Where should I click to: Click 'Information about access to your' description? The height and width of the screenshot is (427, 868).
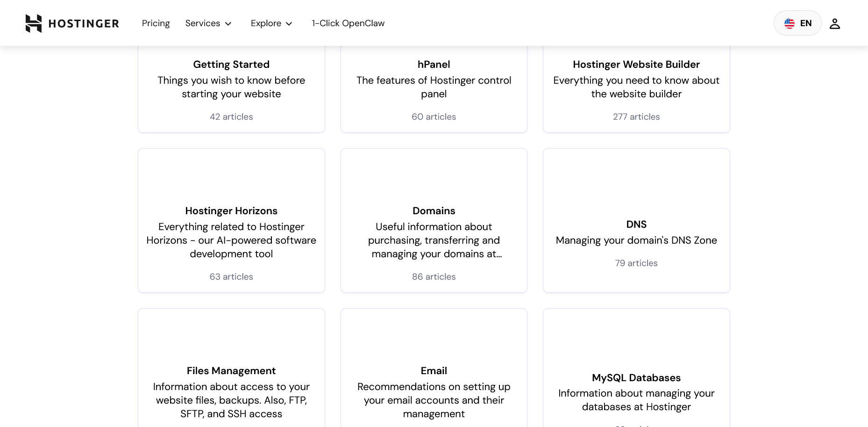[231, 400]
